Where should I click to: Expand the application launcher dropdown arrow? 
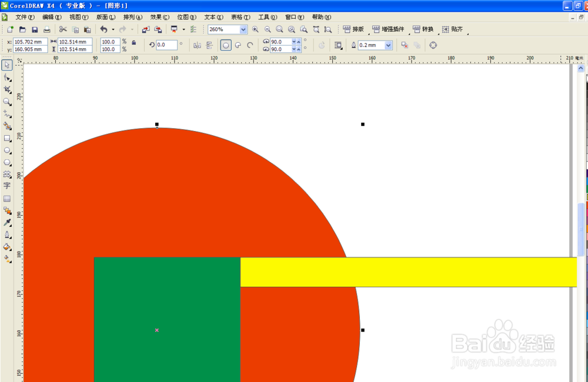pyautogui.click(x=183, y=29)
